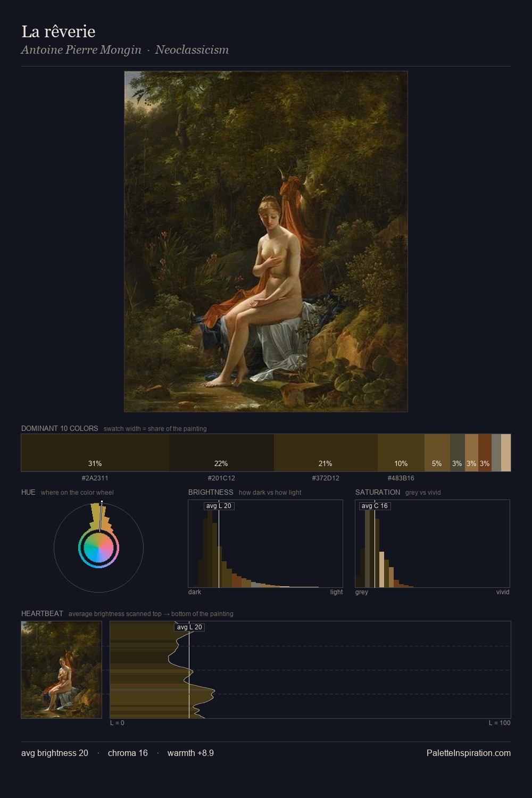The width and height of the screenshot is (532, 798).
Task: Click 'avg brightness 20' in footer
Action: point(55,753)
